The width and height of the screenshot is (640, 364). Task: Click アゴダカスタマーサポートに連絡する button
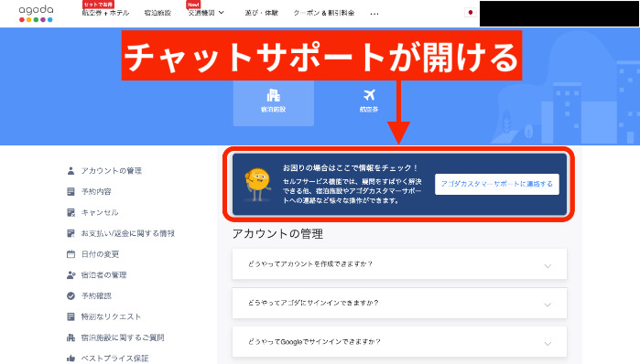(497, 184)
